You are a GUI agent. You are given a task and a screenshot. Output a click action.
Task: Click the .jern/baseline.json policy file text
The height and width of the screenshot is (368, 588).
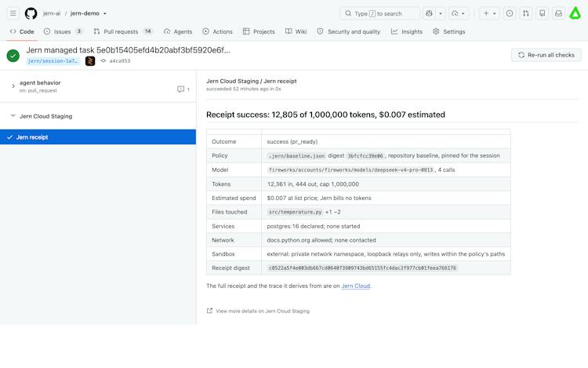point(296,155)
